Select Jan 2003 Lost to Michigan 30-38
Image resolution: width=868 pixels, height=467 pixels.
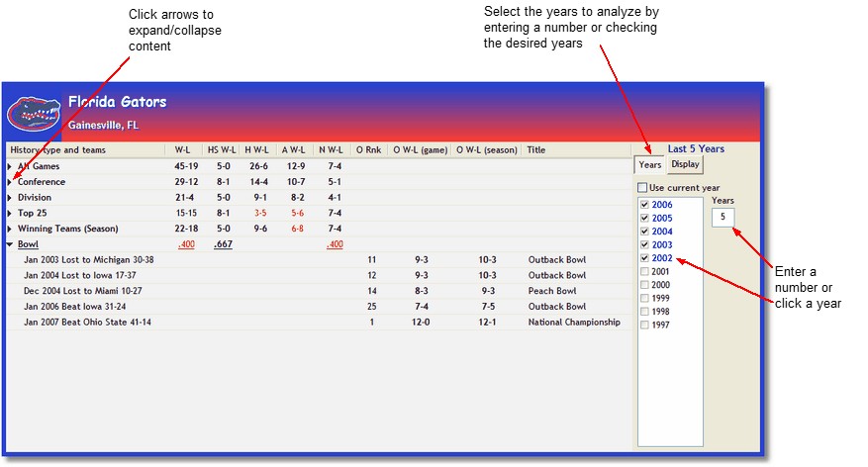click(88, 259)
